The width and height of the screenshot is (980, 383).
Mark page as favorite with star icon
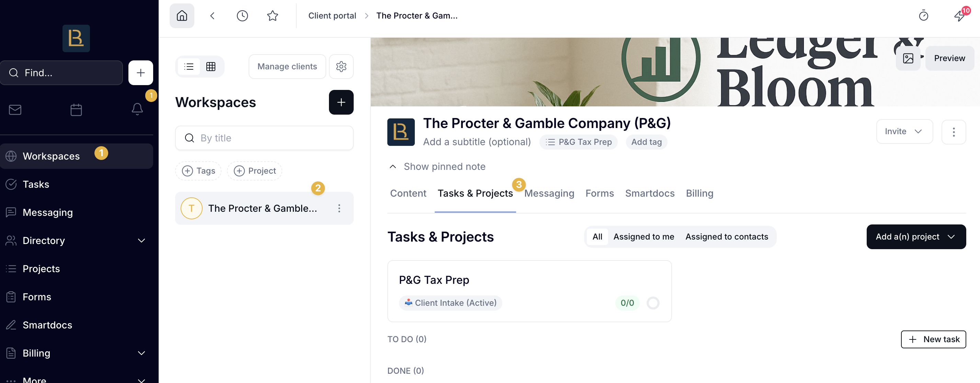pyautogui.click(x=272, y=15)
